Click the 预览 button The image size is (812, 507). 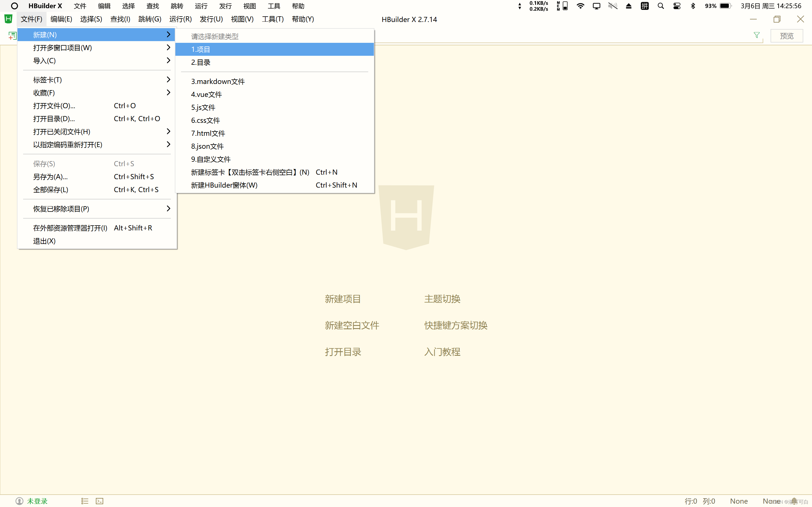tap(787, 35)
